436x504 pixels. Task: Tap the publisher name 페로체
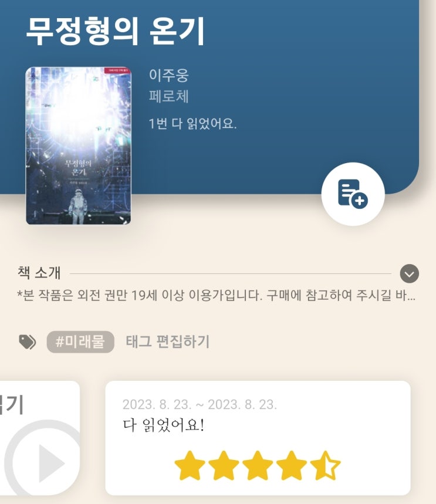[169, 96]
